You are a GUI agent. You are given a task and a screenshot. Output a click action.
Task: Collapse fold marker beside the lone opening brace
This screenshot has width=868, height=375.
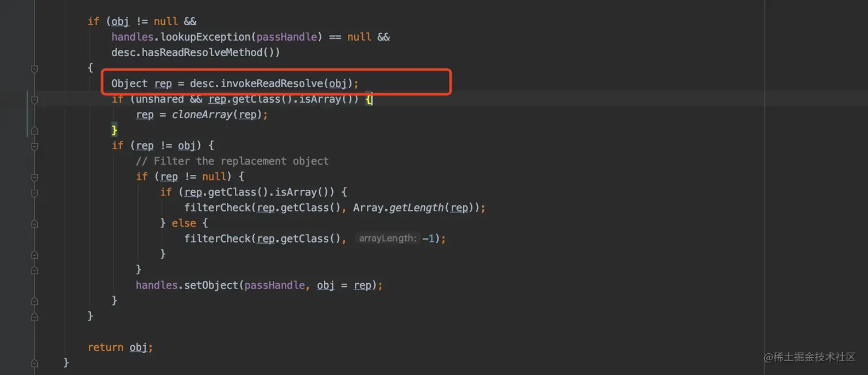(34, 69)
